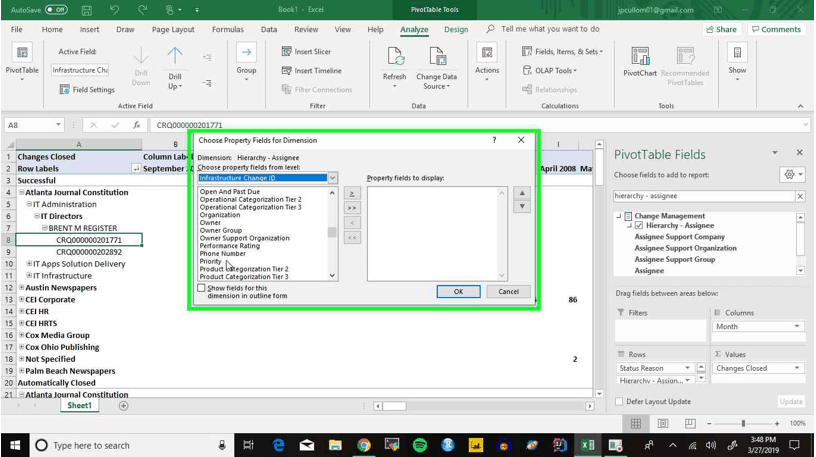Screen dimensions: 816x457
Task: Click zoom in plus button
Action: tap(776, 424)
